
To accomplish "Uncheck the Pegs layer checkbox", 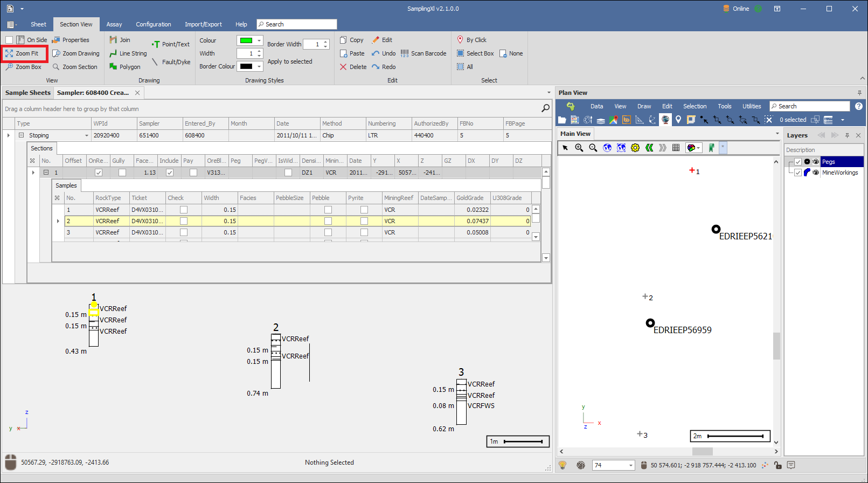I will pos(798,162).
